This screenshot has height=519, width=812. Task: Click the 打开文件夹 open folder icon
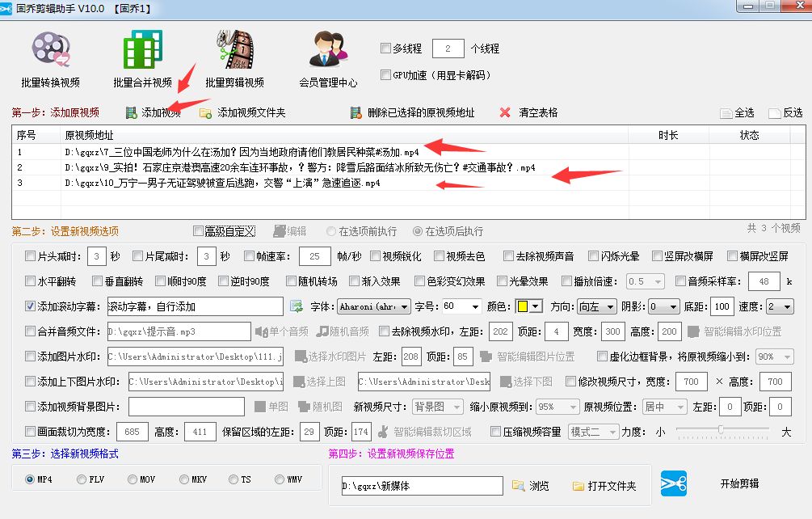coord(578,486)
